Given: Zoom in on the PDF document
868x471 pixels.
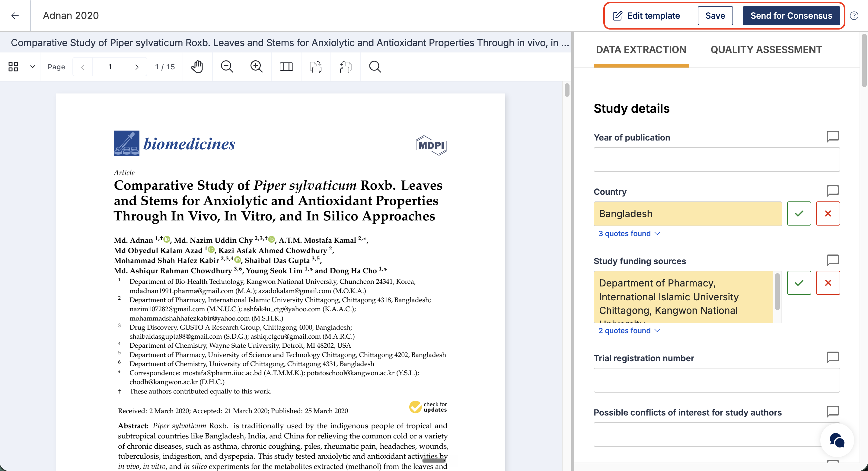Looking at the screenshot, I should (257, 67).
